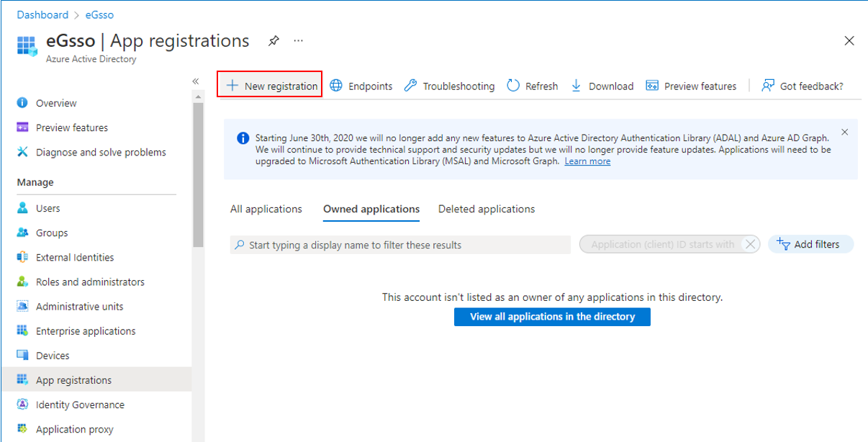Image resolution: width=868 pixels, height=442 pixels.
Task: Select the Owned applications tab
Action: 371,209
